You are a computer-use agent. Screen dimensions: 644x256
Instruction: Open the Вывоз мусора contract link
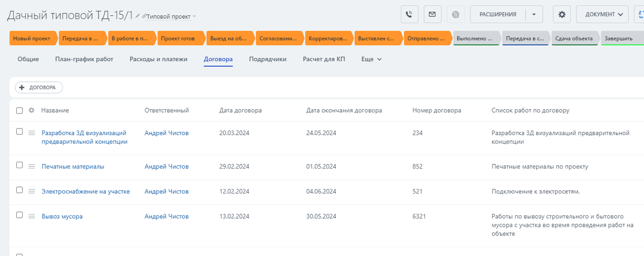(x=62, y=216)
